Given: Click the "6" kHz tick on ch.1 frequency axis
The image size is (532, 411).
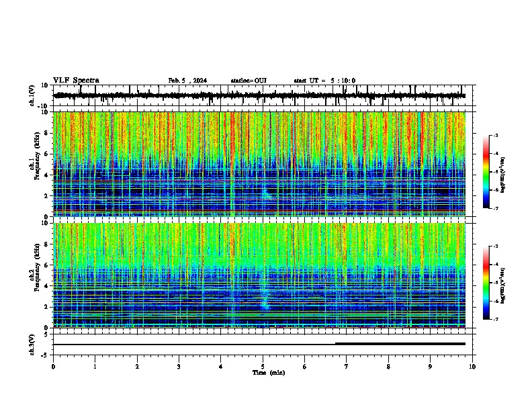Looking at the screenshot, I should click(x=47, y=154).
